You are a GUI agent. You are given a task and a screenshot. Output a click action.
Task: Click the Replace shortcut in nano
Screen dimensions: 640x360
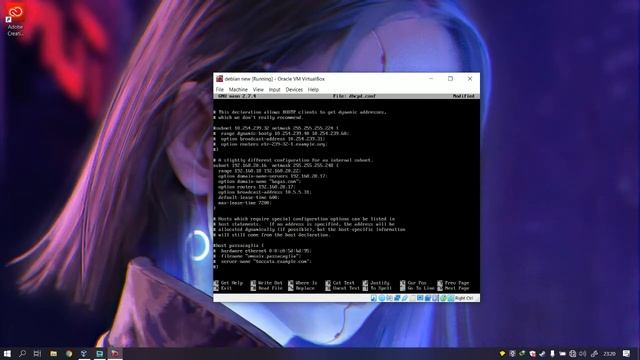(x=302, y=288)
